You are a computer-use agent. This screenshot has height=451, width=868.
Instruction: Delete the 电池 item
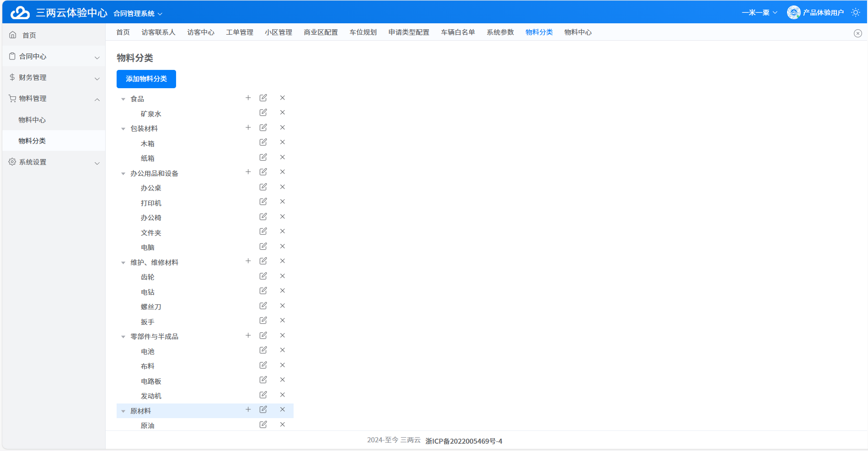click(x=283, y=350)
